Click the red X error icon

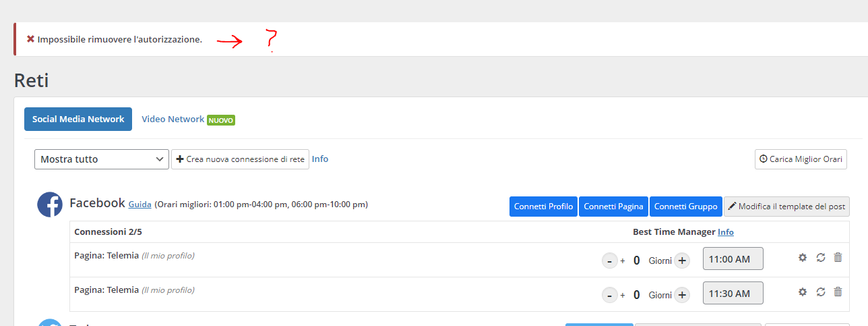[x=30, y=39]
